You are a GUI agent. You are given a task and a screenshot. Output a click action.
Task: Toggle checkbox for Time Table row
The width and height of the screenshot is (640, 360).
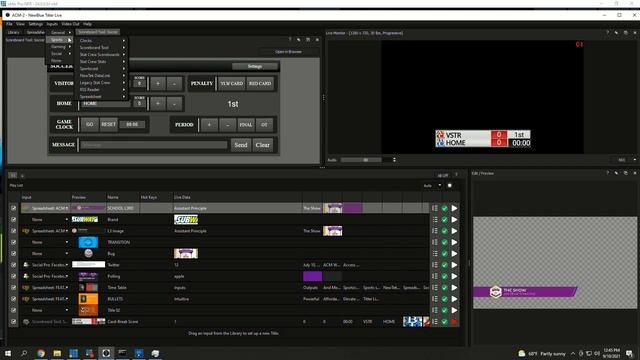point(13,288)
